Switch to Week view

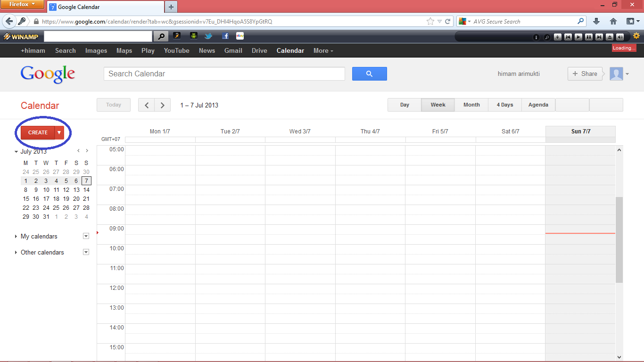tap(438, 105)
